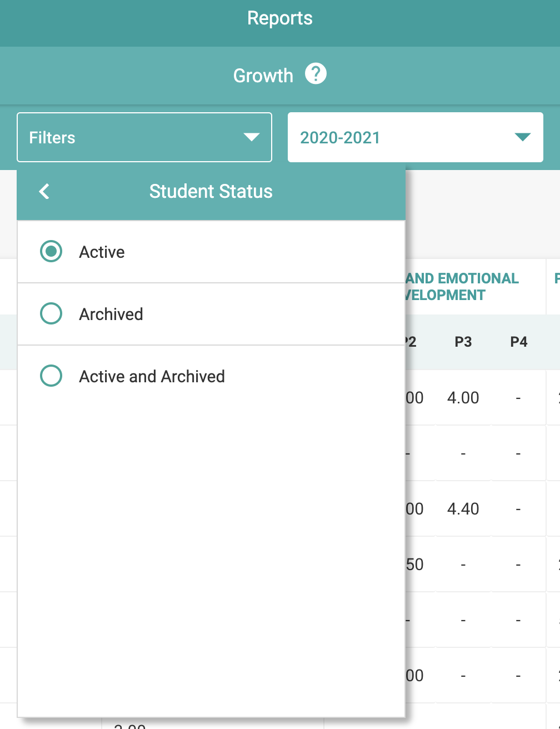Click the help question mark beside Growth
The image size is (560, 729).
pos(316,74)
